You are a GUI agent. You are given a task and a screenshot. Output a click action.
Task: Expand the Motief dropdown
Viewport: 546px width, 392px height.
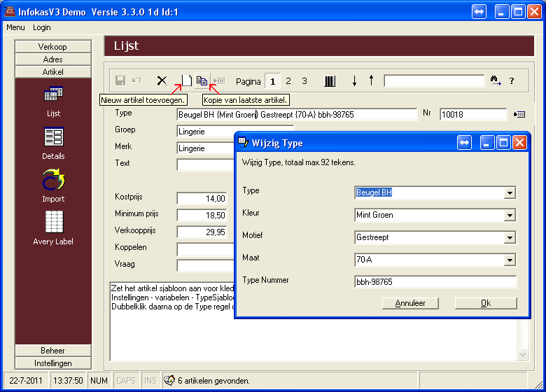point(510,238)
